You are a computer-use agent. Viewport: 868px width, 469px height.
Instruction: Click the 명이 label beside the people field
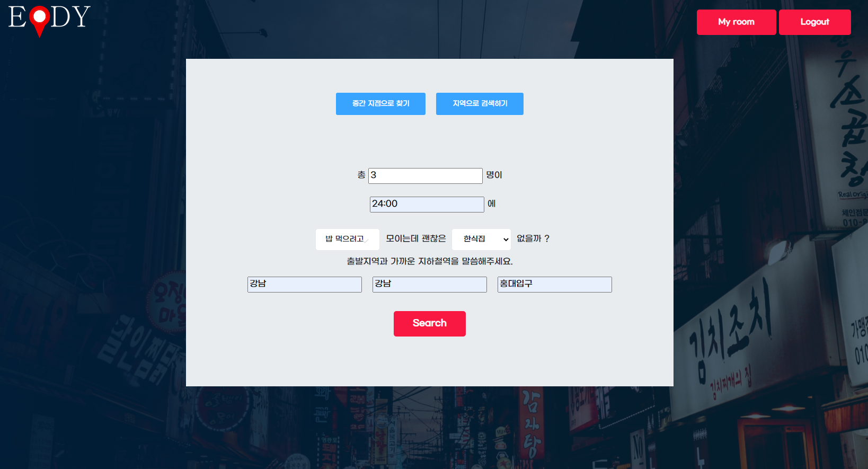tap(494, 175)
